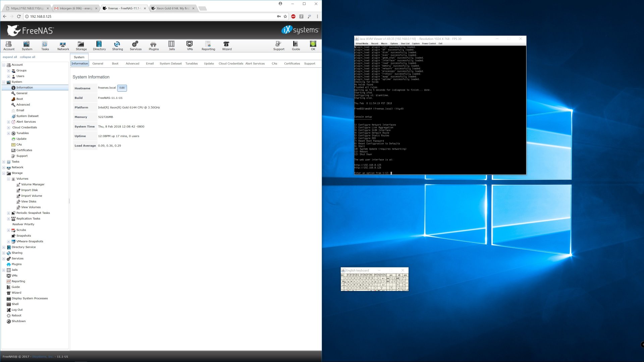Click the collapse all link

pos(28,57)
